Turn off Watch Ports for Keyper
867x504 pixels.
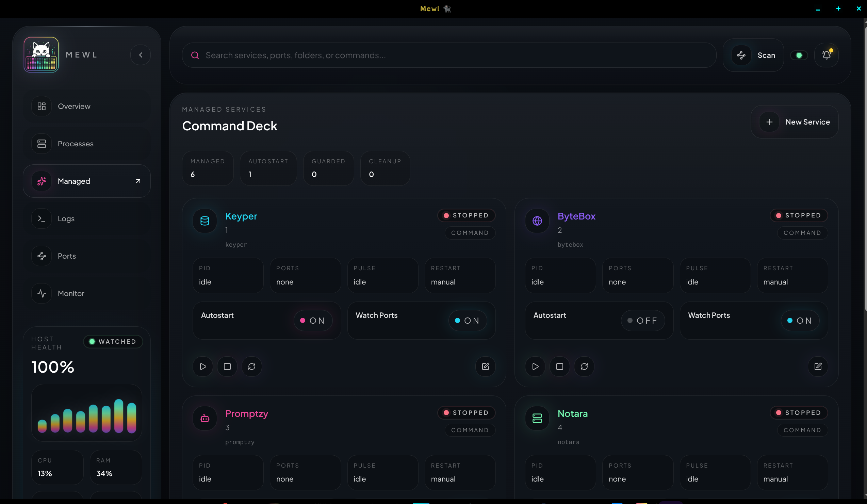[x=467, y=320]
